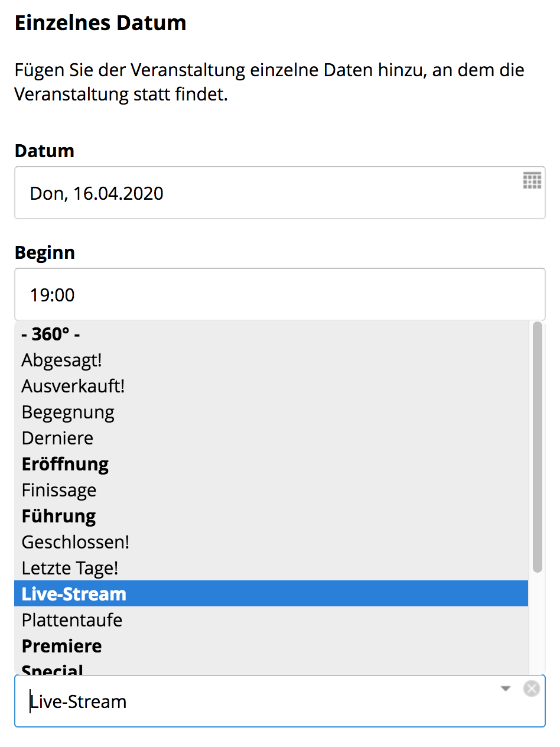Select "Plattentaufe" in the list
The height and width of the screenshot is (747, 560).
(x=271, y=620)
